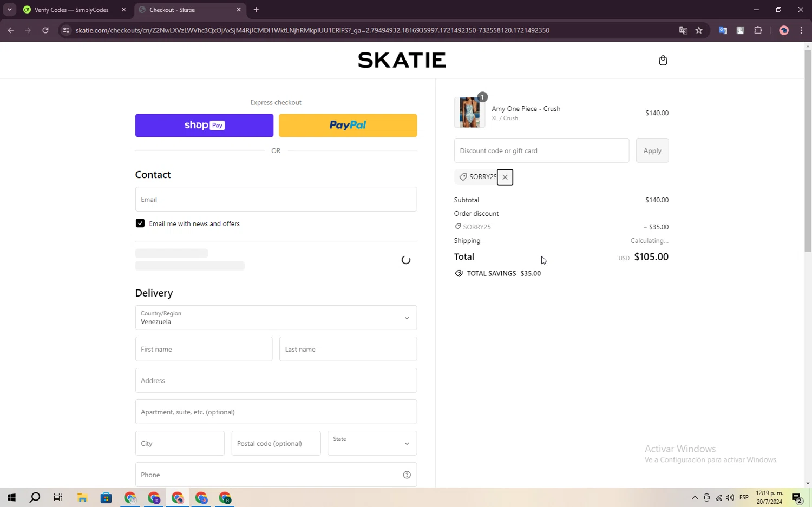Open the Country/Region dropdown
The image size is (812, 507).
coord(276,318)
